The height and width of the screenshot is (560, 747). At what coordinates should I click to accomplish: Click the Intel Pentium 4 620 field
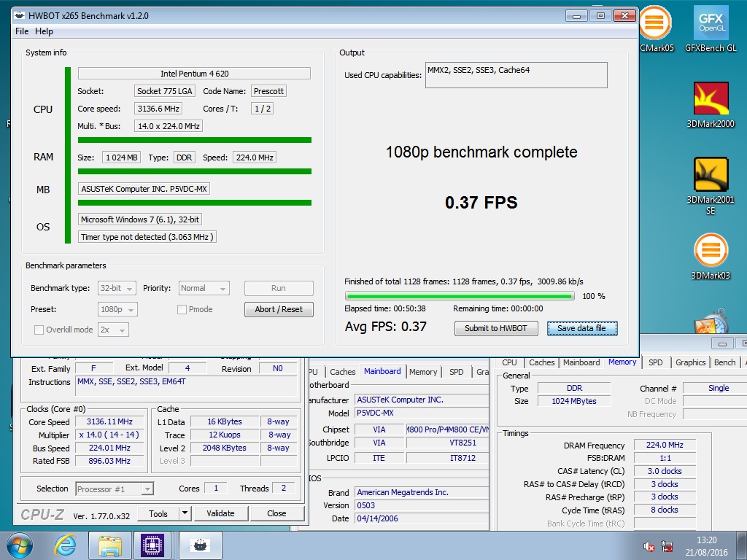coord(194,74)
